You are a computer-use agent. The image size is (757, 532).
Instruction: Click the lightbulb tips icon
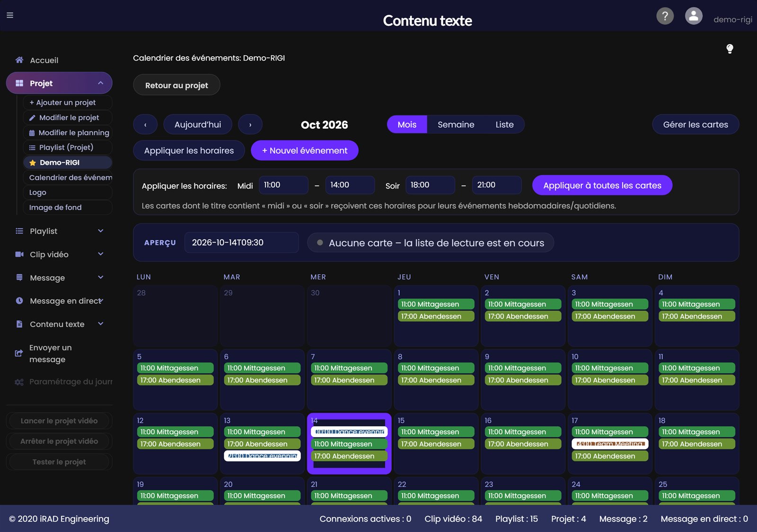730,49
